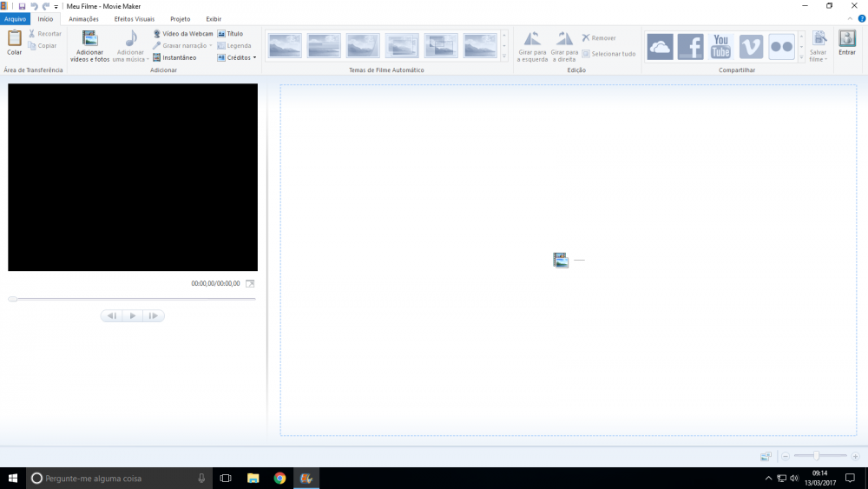Open the Salvar filme dropdown

(x=819, y=60)
